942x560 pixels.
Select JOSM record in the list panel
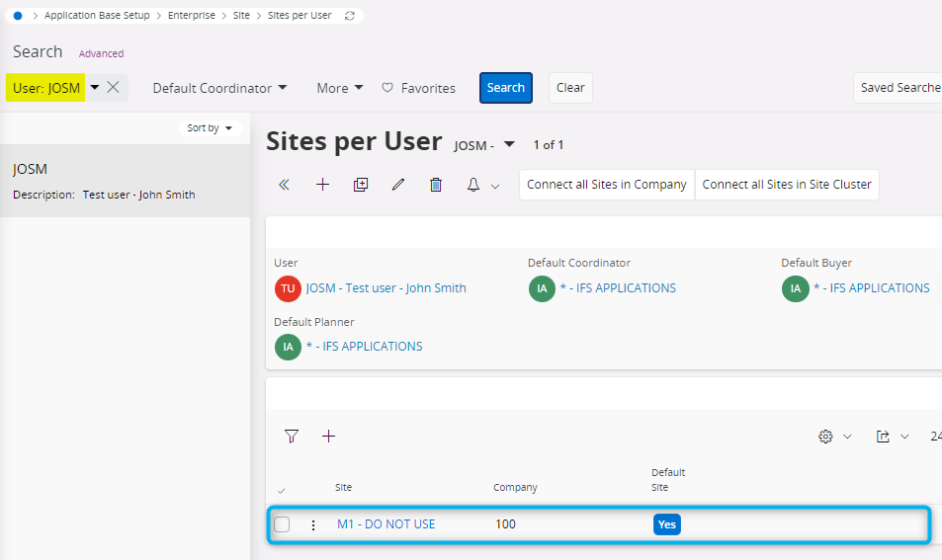coord(125,181)
